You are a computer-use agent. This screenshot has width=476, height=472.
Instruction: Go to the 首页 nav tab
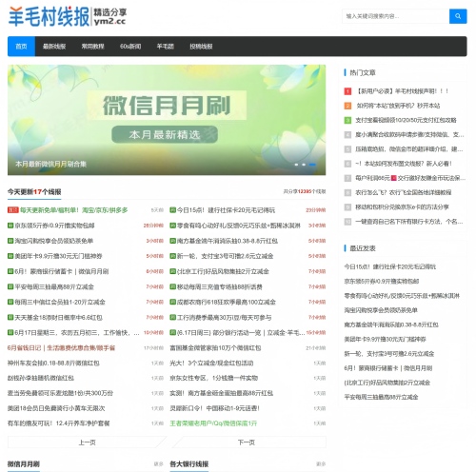tap(21, 47)
